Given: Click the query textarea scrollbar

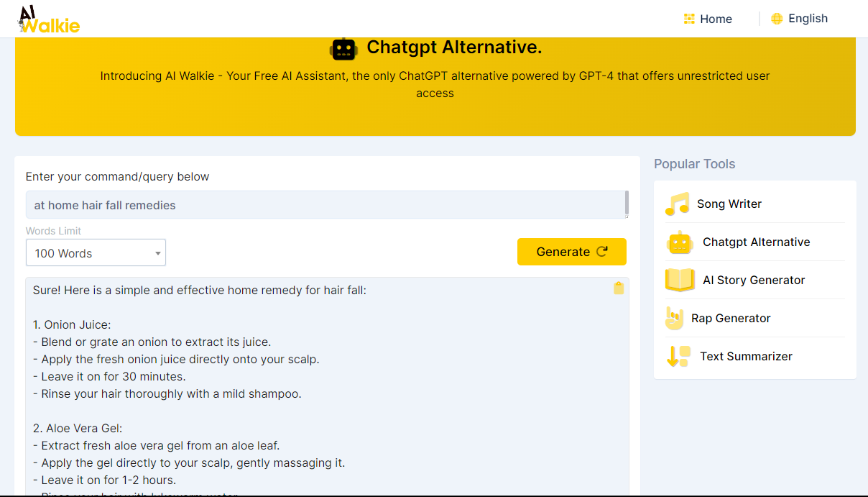Looking at the screenshot, I should 627,204.
